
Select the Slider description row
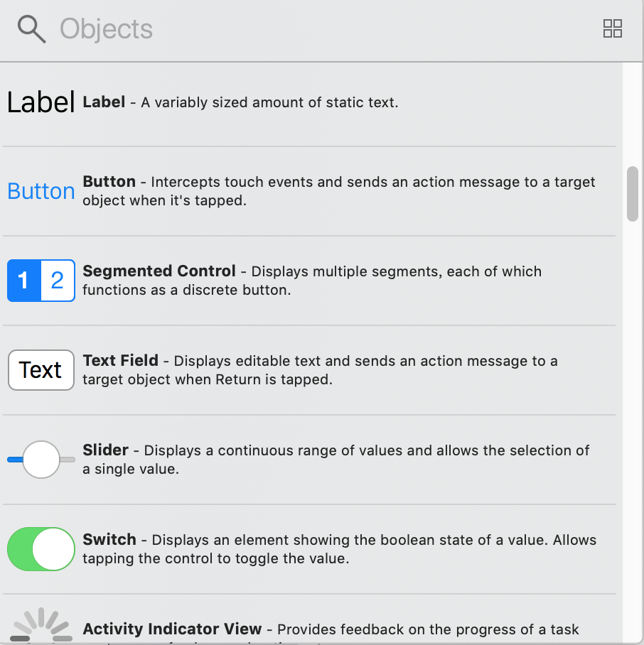[336, 460]
